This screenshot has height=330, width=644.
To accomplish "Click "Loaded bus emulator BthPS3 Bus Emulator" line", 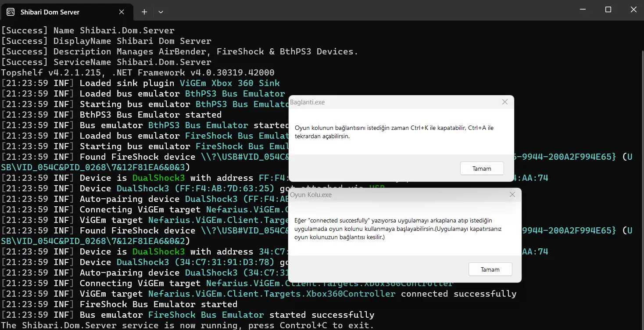I will [143, 93].
